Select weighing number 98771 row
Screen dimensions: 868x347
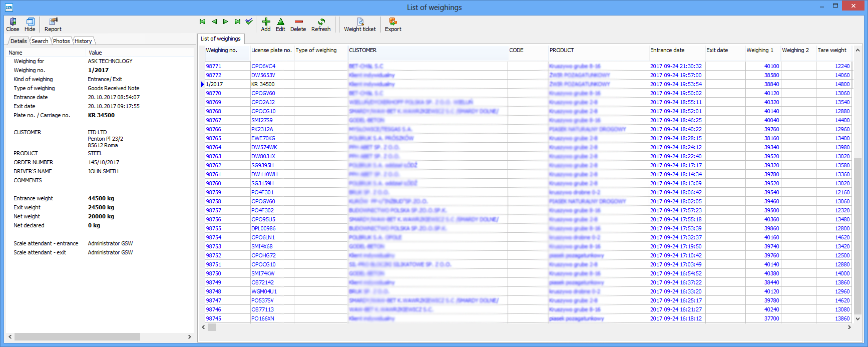[x=214, y=66]
